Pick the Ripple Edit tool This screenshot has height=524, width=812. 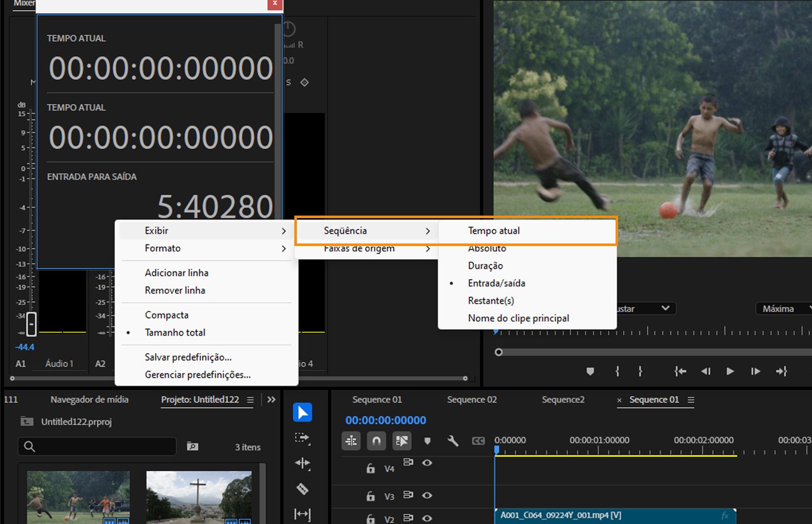302,463
